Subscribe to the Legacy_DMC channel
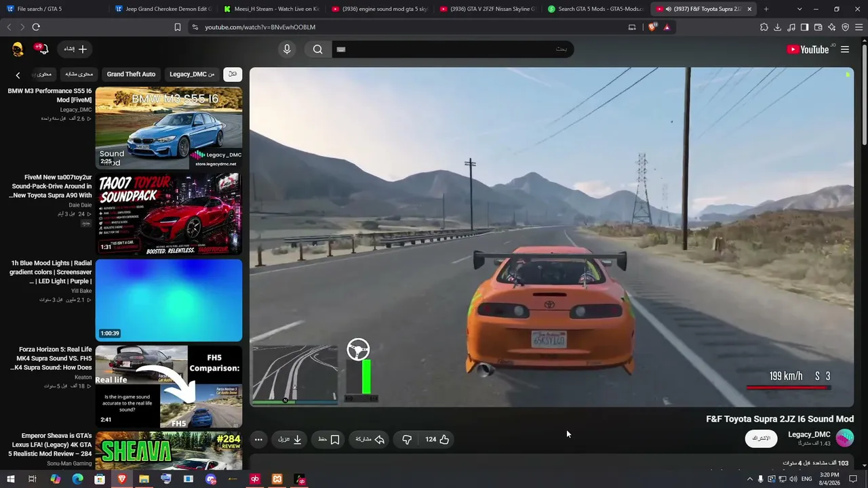 pyautogui.click(x=761, y=439)
